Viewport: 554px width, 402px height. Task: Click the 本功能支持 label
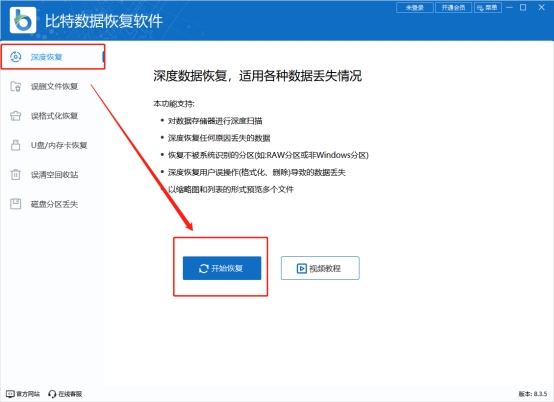tap(174, 104)
